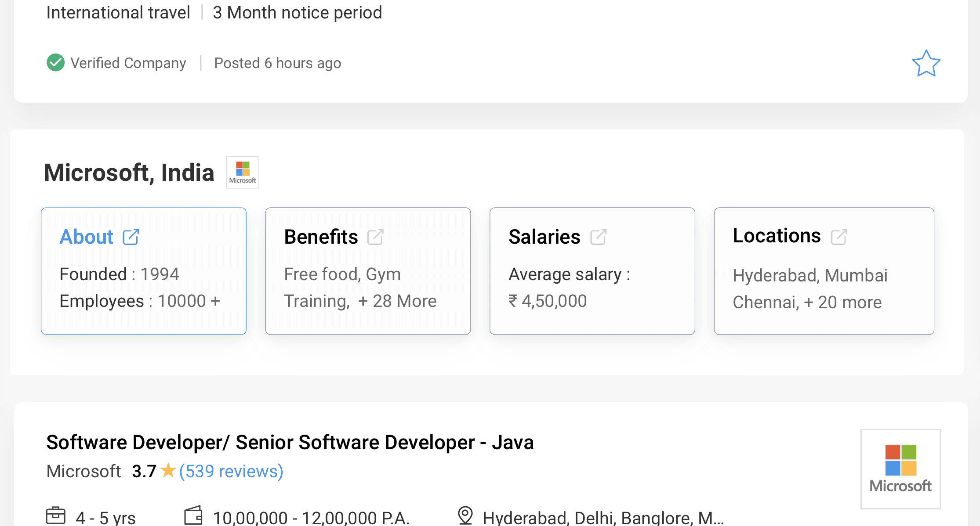
Task: Expand '+ 28 More' benefits
Action: [397, 301]
